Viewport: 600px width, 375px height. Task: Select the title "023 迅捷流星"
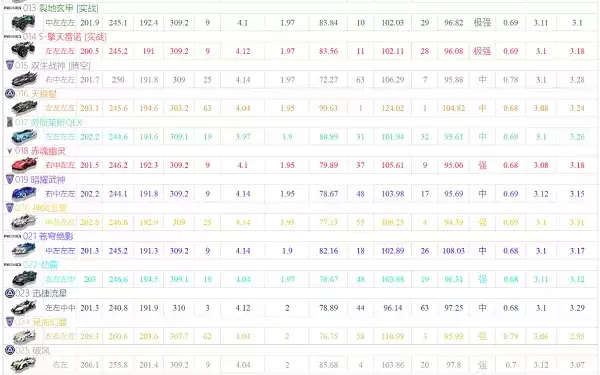click(41, 293)
